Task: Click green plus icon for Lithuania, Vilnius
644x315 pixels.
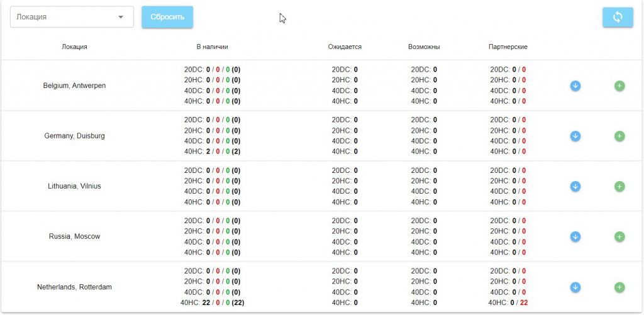Action: 619,186
